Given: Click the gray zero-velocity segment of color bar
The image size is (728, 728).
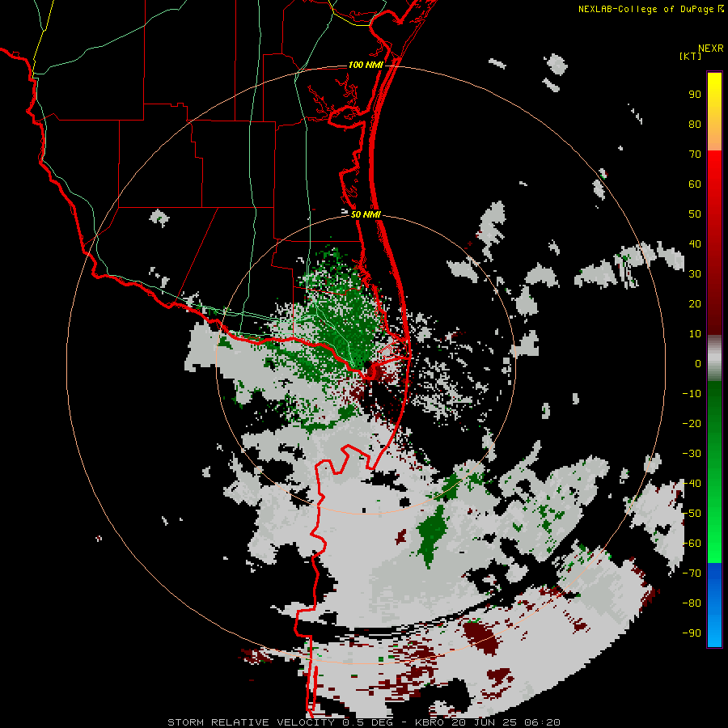Looking at the screenshot, I should pos(714,358).
